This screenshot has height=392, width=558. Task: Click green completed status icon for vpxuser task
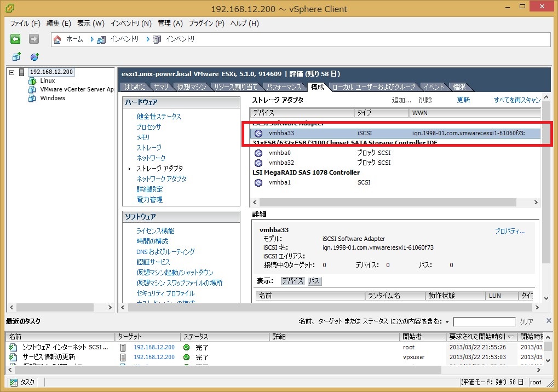tap(187, 357)
